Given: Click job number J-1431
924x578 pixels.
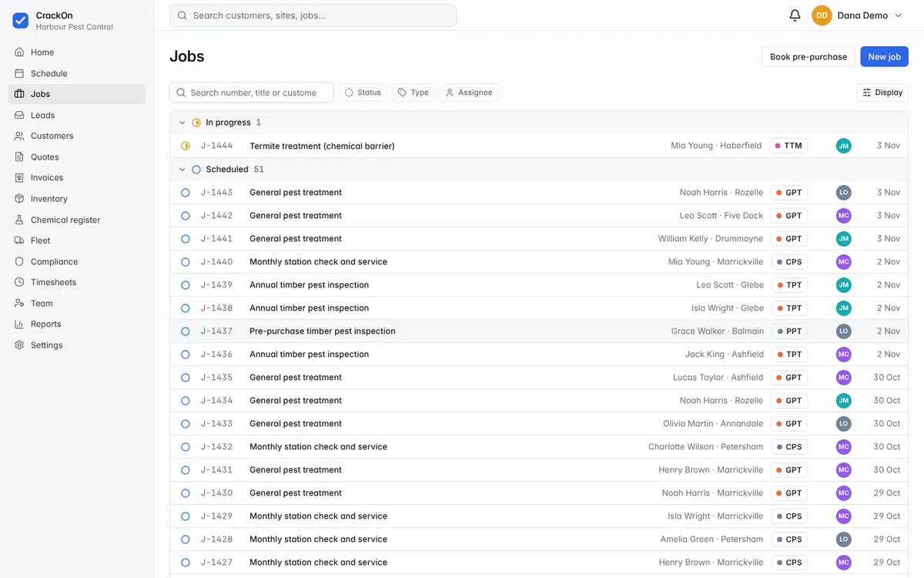Looking at the screenshot, I should pos(216,470).
